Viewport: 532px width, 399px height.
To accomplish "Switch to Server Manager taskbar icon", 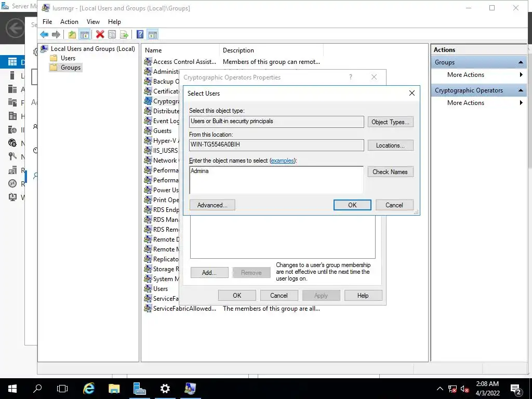I will coord(139,389).
